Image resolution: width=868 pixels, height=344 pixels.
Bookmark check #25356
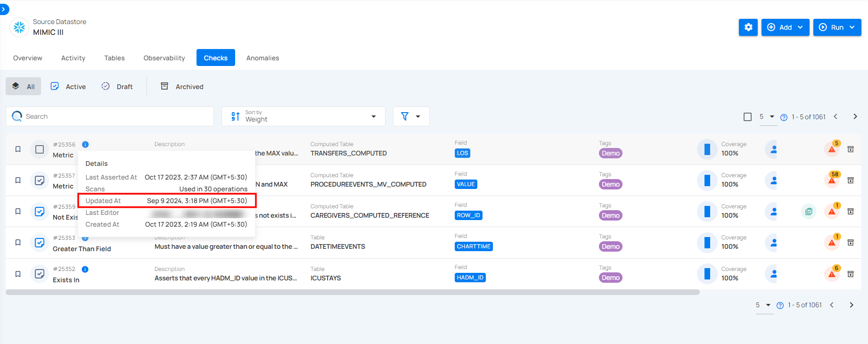click(18, 149)
